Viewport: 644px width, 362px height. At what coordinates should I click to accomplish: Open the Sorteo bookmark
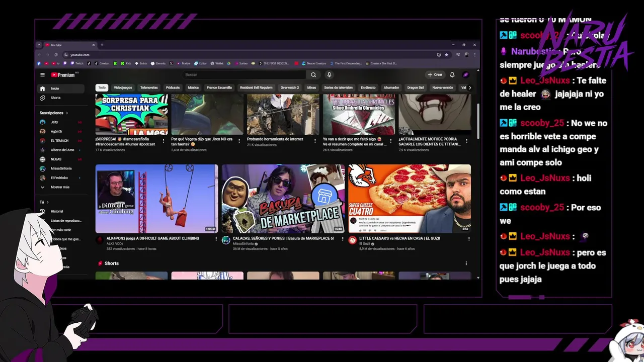(241, 63)
